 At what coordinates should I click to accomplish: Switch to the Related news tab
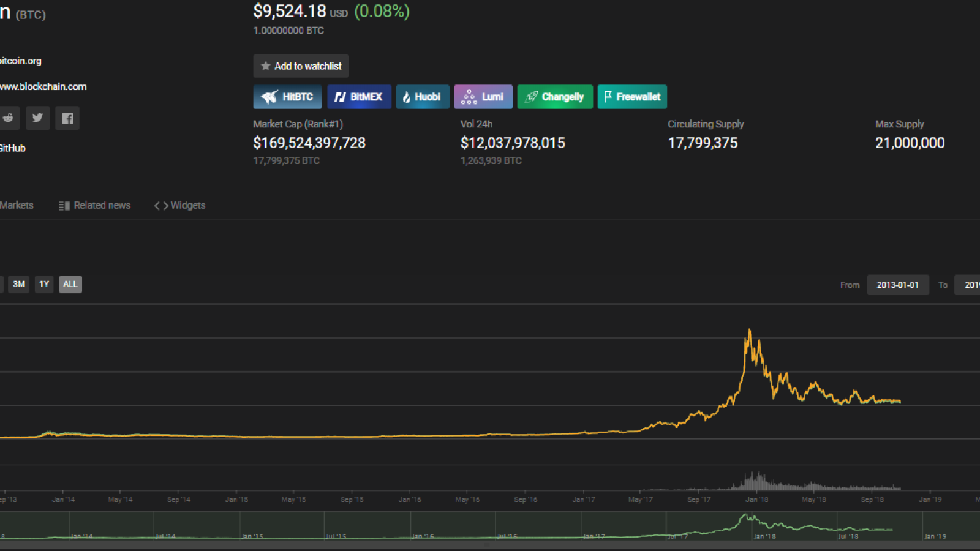point(94,206)
